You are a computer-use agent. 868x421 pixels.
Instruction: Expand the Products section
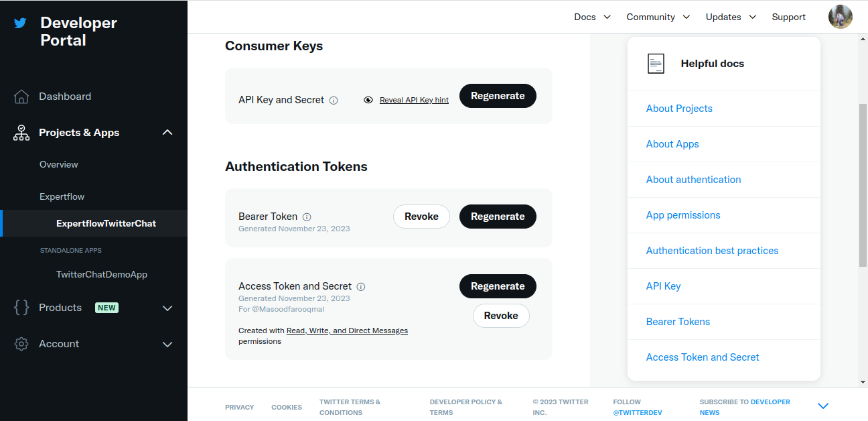point(167,308)
